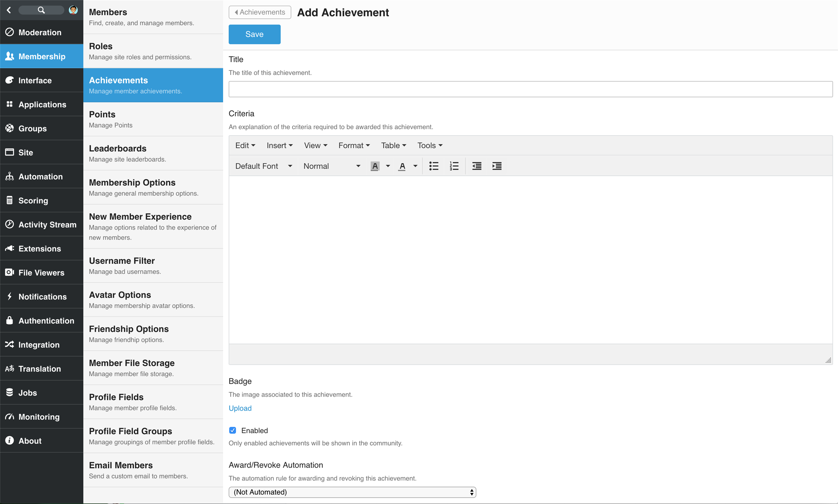Open Translation section
The height and width of the screenshot is (504, 838).
pos(42,369)
